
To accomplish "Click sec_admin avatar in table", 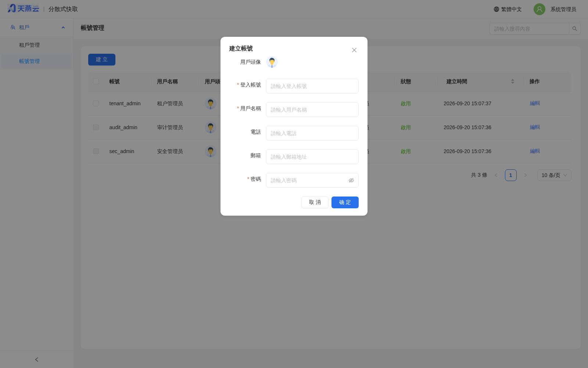I will pyautogui.click(x=211, y=152).
